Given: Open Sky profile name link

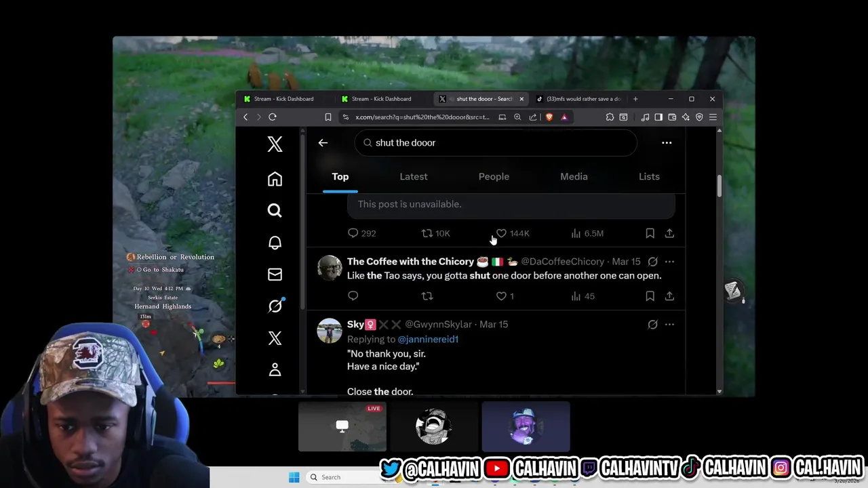Looking at the screenshot, I should [355, 325].
